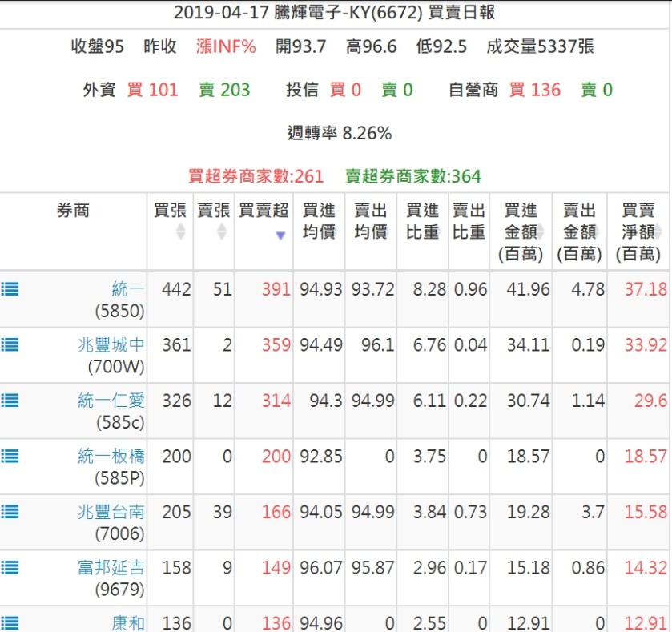Screen dimensions: 672x632
Task: Click list icon beside 兆豐台南 row
Action: pyautogui.click(x=10, y=512)
